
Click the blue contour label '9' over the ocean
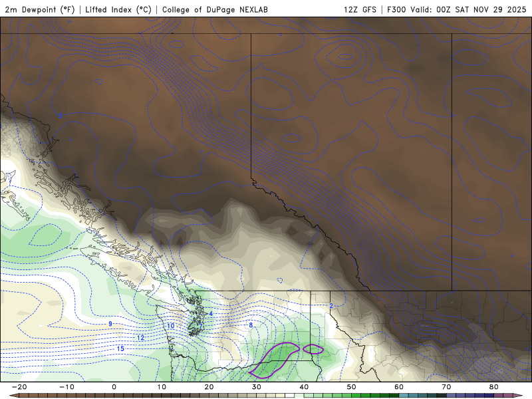coord(110,324)
